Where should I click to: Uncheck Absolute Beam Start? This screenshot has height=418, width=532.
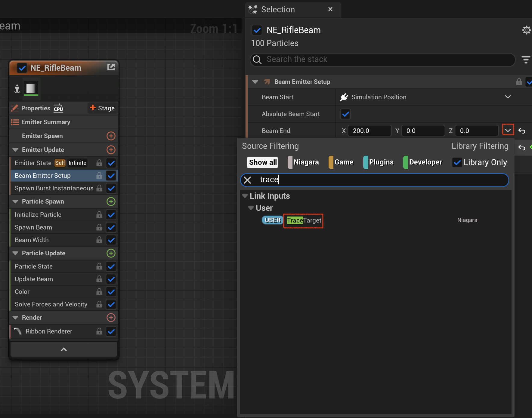(345, 114)
